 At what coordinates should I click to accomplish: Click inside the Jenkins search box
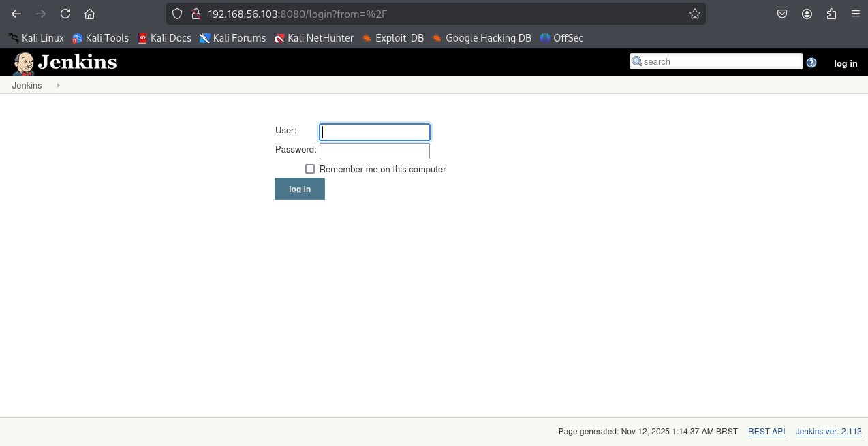tap(721, 61)
